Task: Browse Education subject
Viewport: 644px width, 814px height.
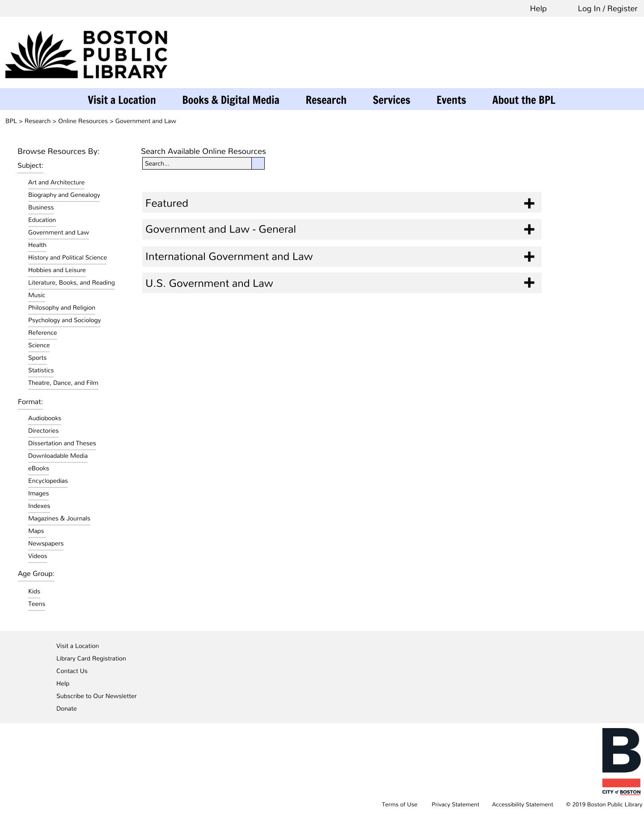Action: (x=42, y=220)
